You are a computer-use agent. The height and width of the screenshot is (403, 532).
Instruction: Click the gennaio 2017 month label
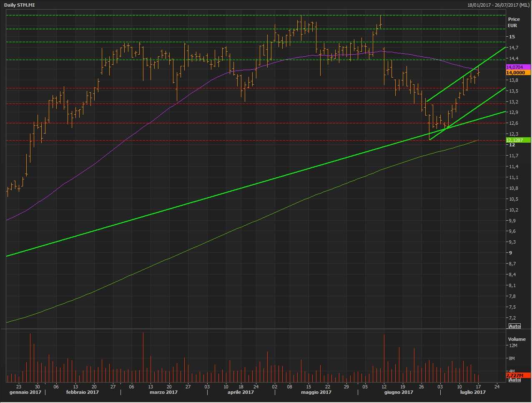pos(25,392)
